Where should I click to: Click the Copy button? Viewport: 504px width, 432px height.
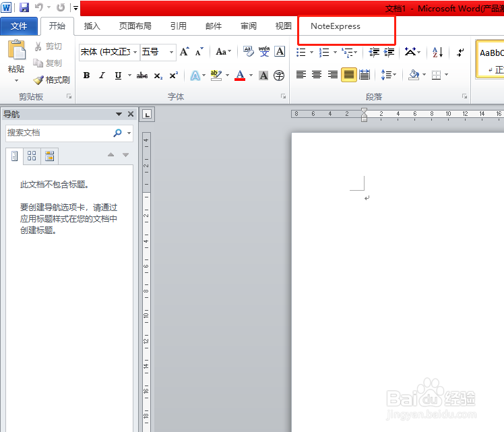(48, 63)
